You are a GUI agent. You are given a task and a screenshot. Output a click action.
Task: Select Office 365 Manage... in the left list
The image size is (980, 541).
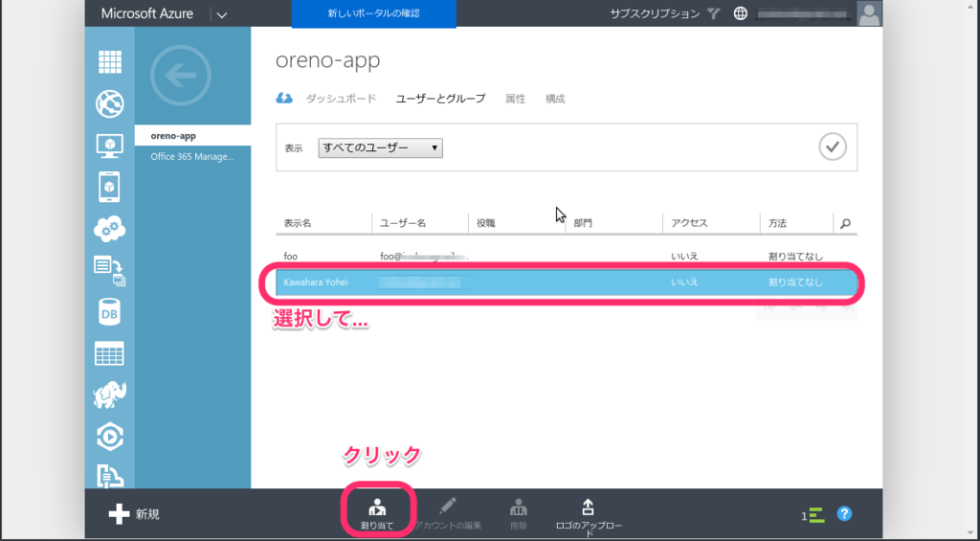(192, 156)
